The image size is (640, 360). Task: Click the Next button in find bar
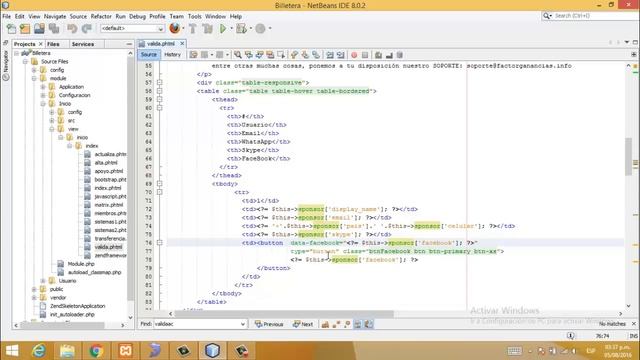(303, 324)
